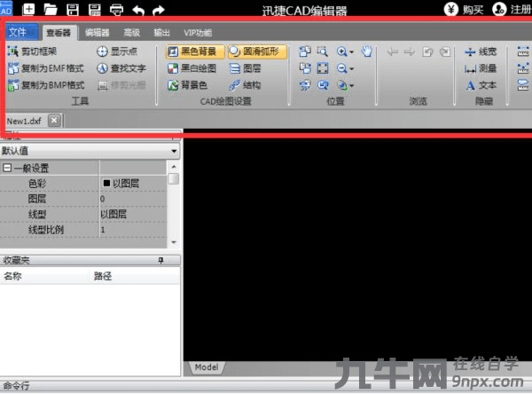Image resolution: width=532 pixels, height=394 pixels.
Task: Click properties scrollbar down arrow
Action: pyautogui.click(x=174, y=242)
